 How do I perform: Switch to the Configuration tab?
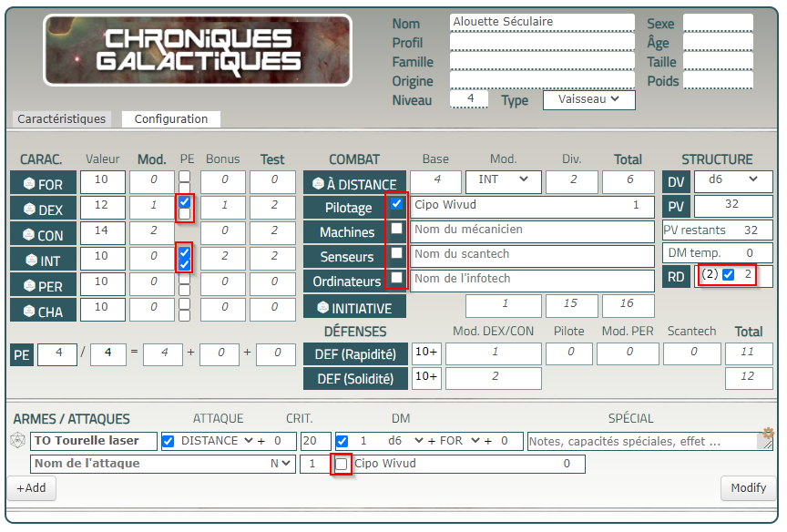(171, 119)
